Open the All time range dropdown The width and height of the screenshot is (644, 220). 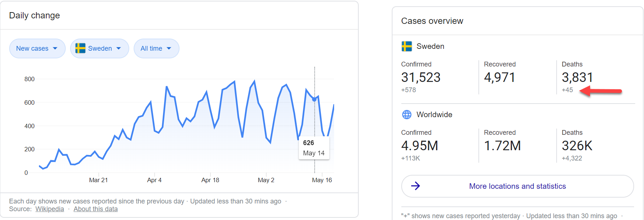coord(156,48)
